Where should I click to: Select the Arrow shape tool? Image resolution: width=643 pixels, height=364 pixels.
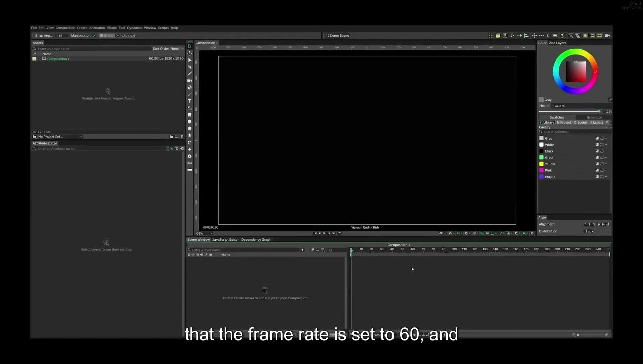tap(190, 163)
